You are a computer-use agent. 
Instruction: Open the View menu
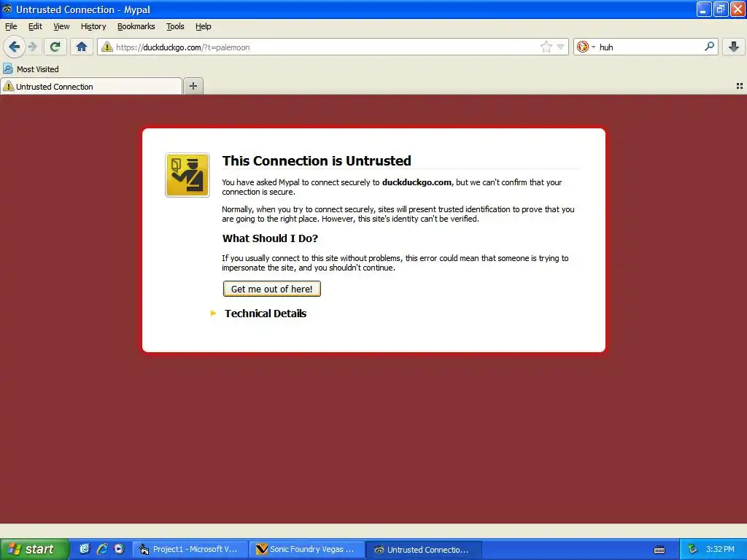pos(61,27)
